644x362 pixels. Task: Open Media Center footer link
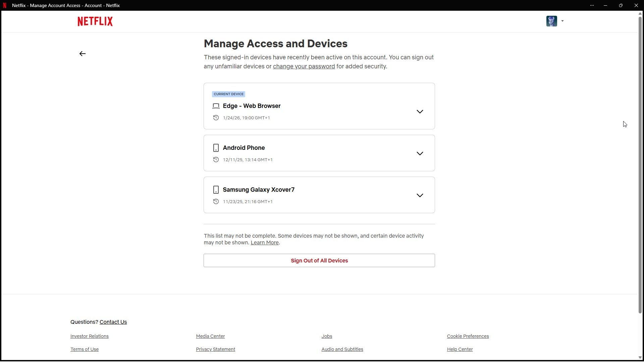coord(210,336)
